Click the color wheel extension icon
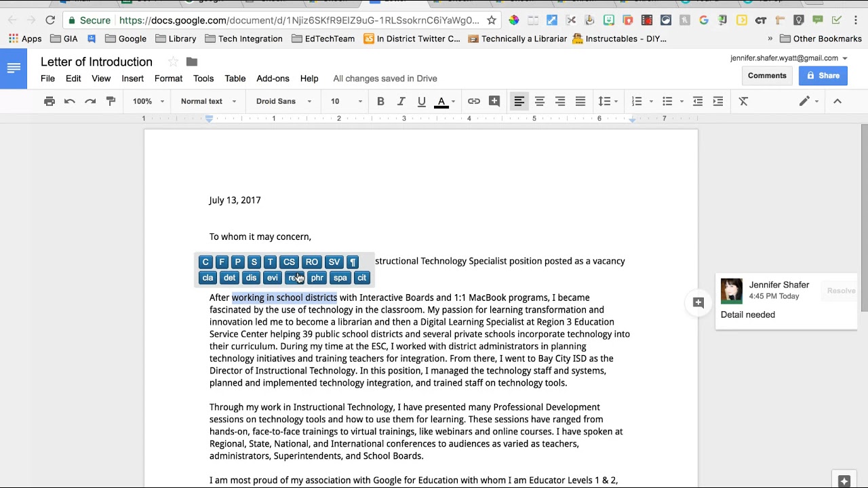Screen dimensions: 868x488 click(x=514, y=20)
